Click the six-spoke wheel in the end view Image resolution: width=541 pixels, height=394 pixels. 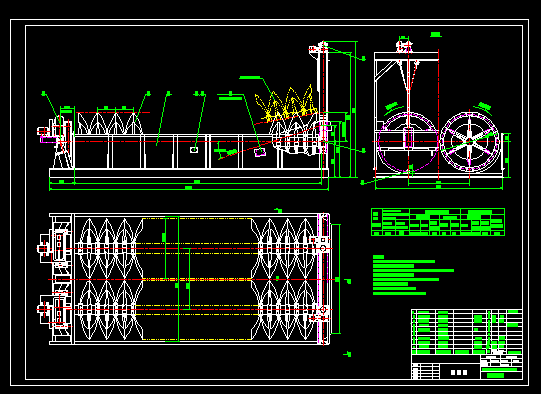pos(469,142)
